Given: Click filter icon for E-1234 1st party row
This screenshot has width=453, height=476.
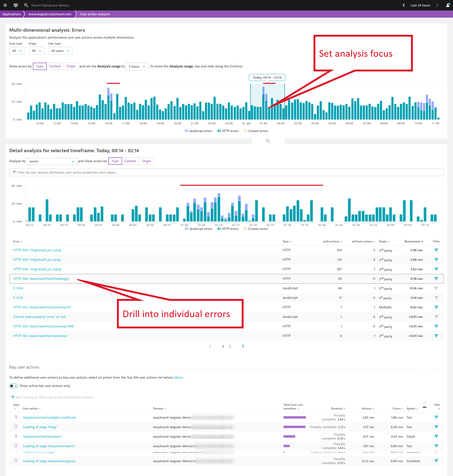Looking at the screenshot, I should pos(436,298).
